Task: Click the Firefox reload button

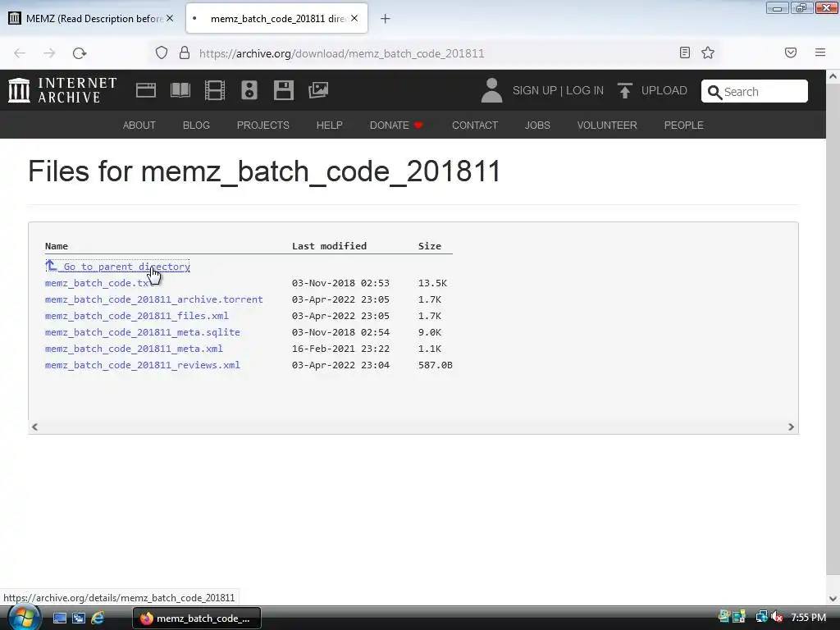Action: 80,53
